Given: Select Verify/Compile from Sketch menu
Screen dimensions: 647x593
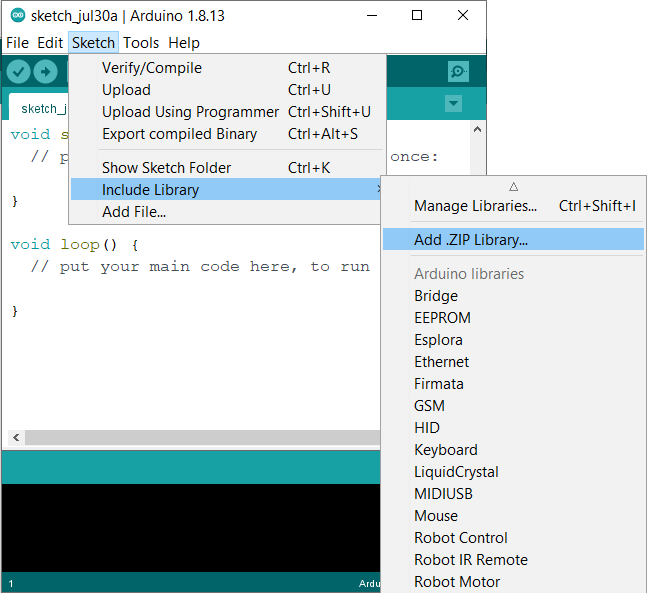Looking at the screenshot, I should (225, 68).
